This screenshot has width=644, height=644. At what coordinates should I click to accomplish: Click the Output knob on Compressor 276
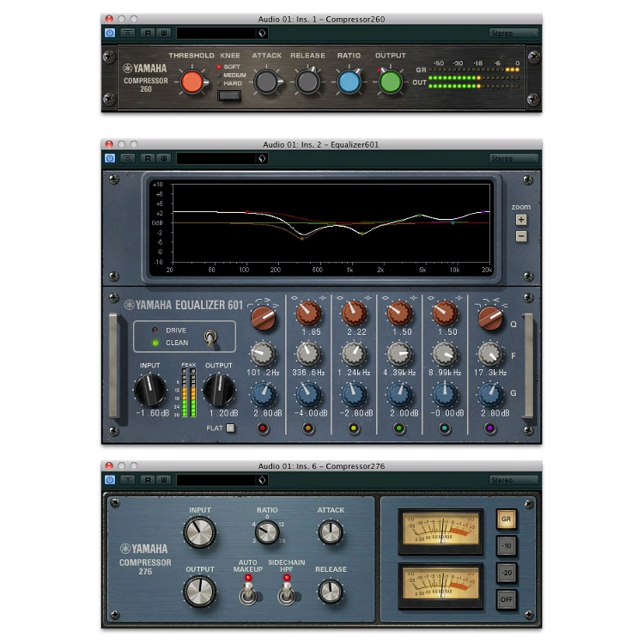pyautogui.click(x=199, y=592)
